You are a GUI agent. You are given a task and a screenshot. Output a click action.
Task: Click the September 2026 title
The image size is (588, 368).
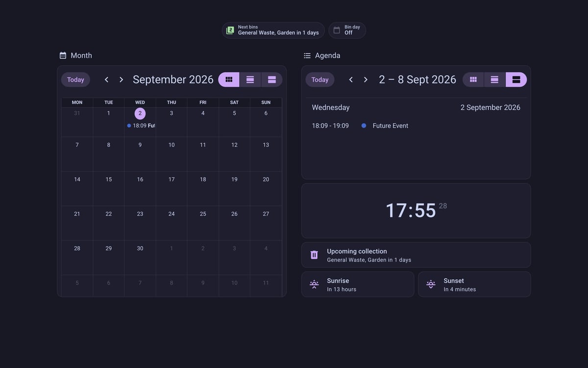pos(173,79)
